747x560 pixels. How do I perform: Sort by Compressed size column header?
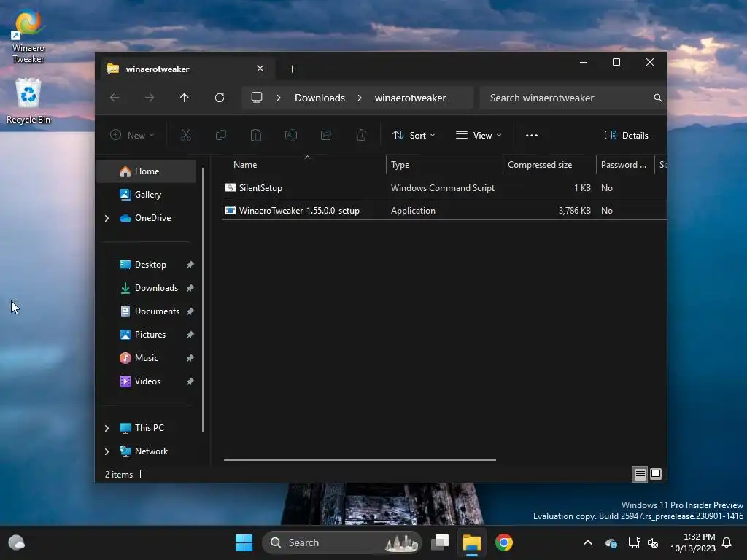click(550, 164)
